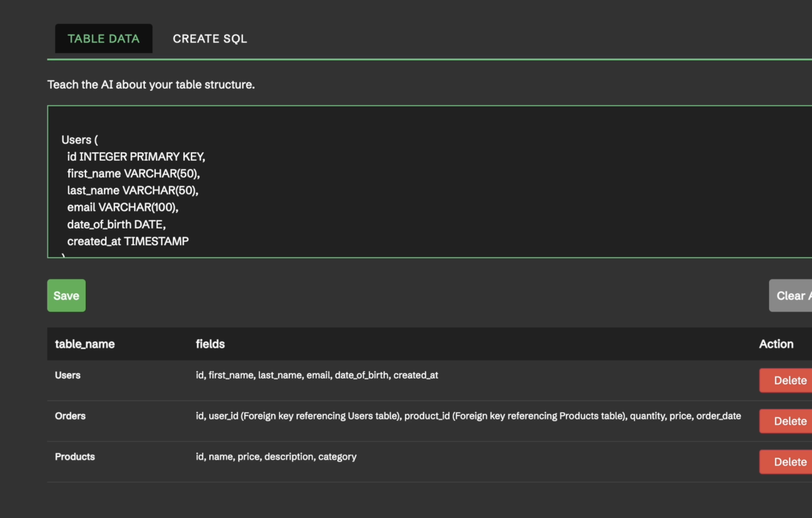Click the Products fields list text
Image resolution: width=812 pixels, height=518 pixels.
[276, 457]
